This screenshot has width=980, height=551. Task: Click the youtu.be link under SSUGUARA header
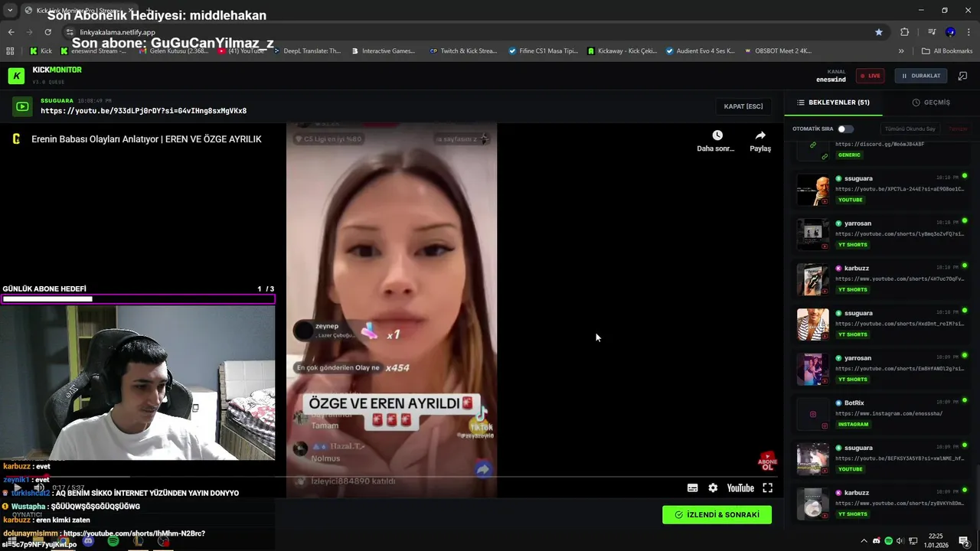143,111
